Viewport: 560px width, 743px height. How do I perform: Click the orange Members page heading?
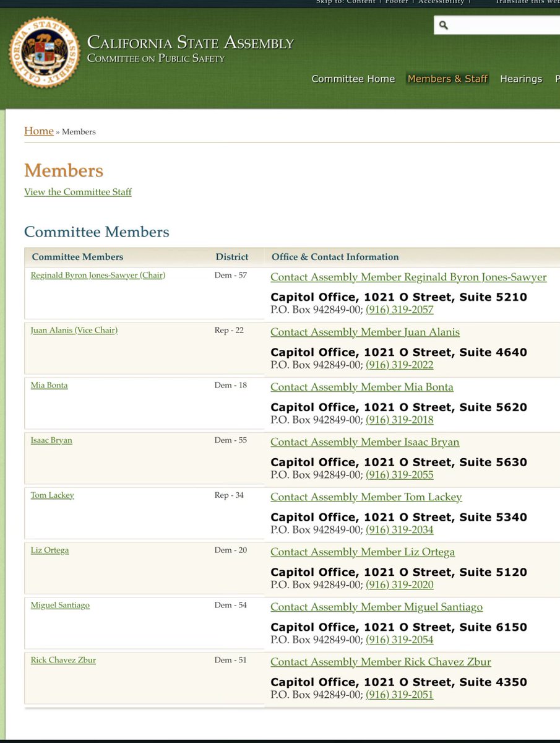[64, 170]
